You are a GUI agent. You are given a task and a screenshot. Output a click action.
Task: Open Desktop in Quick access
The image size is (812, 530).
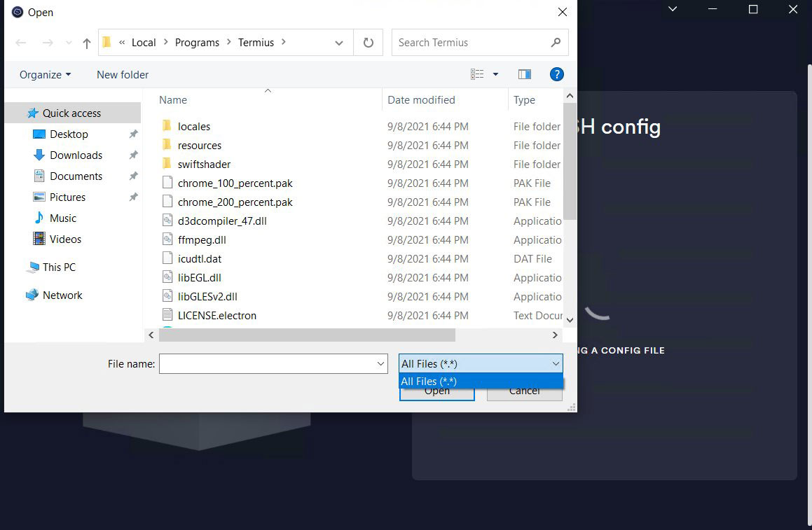[x=69, y=134]
